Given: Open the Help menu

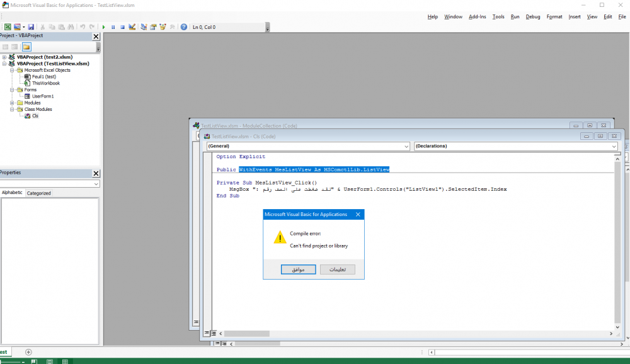Looking at the screenshot, I should pos(433,16).
